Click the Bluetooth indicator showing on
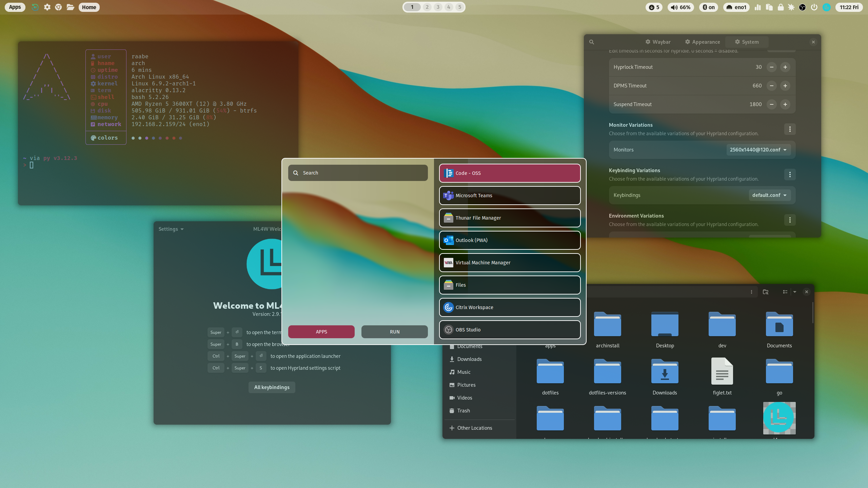This screenshot has height=488, width=868. click(708, 7)
